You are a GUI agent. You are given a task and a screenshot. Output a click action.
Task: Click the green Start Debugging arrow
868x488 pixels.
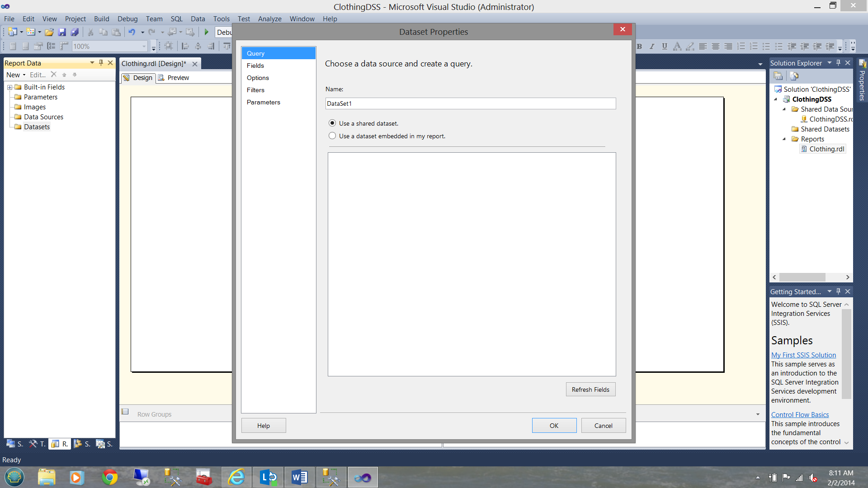[206, 32]
